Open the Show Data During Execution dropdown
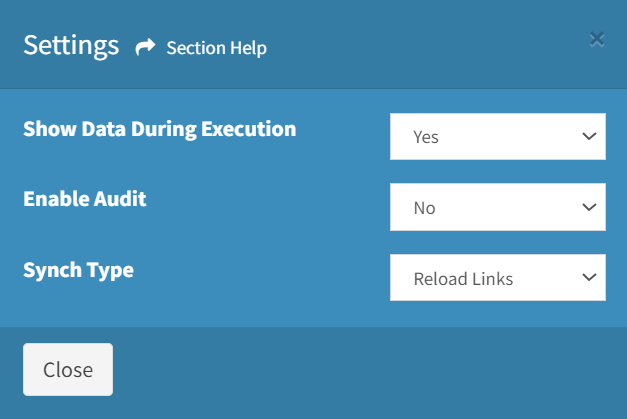 coord(498,137)
